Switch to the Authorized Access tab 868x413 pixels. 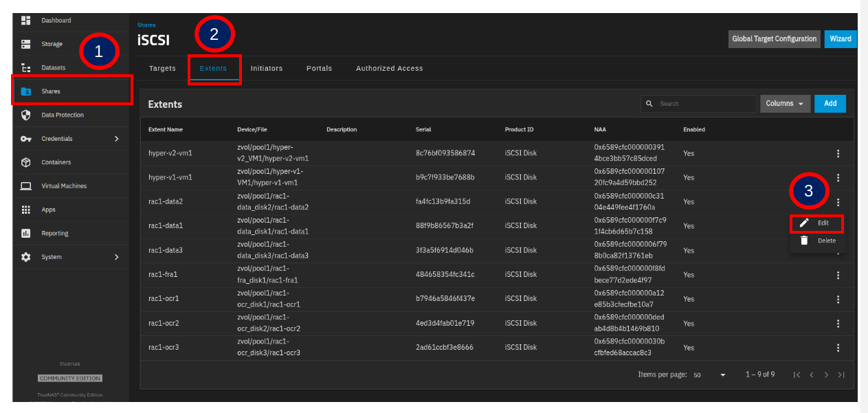[x=389, y=69]
